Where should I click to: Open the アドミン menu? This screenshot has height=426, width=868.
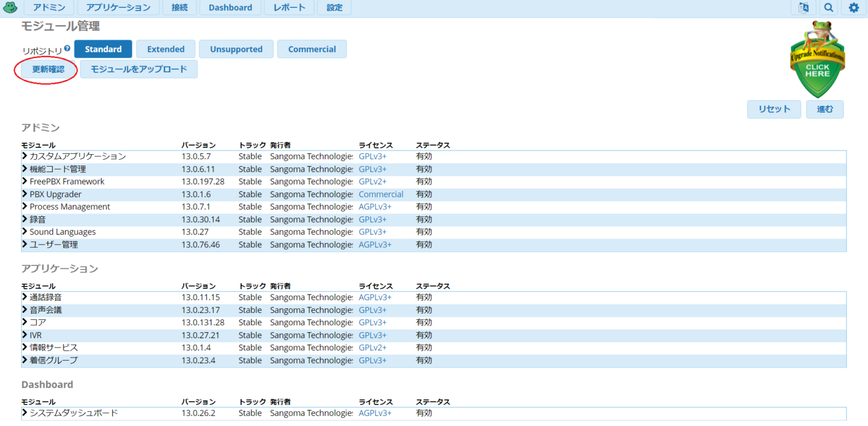pos(49,7)
